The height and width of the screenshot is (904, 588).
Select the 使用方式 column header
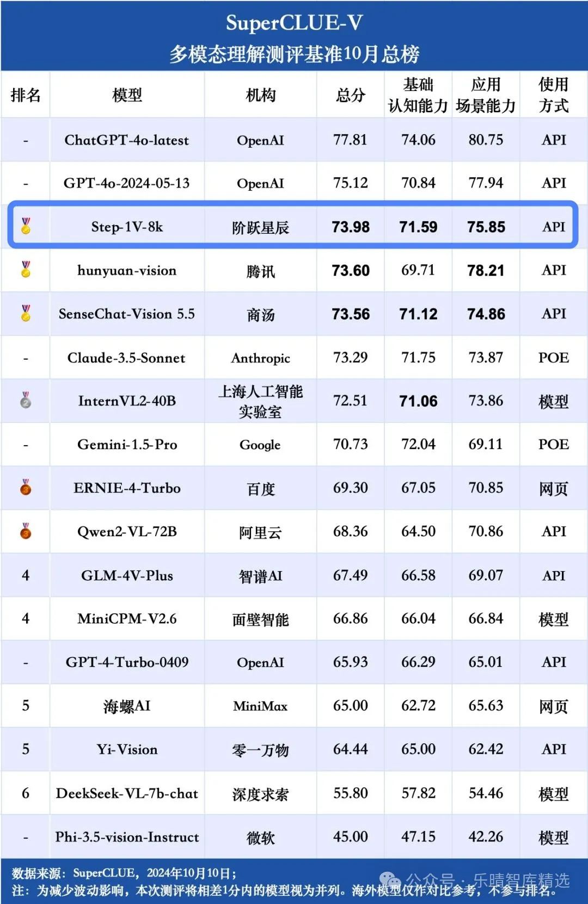coord(554,95)
